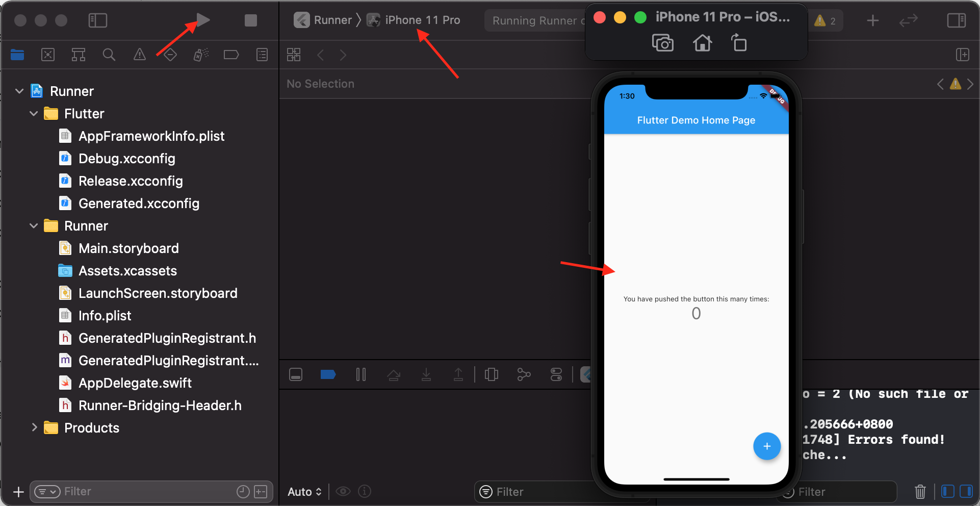This screenshot has width=980, height=506.
Task: Open the Find navigator magnifier icon
Action: pyautogui.click(x=109, y=55)
